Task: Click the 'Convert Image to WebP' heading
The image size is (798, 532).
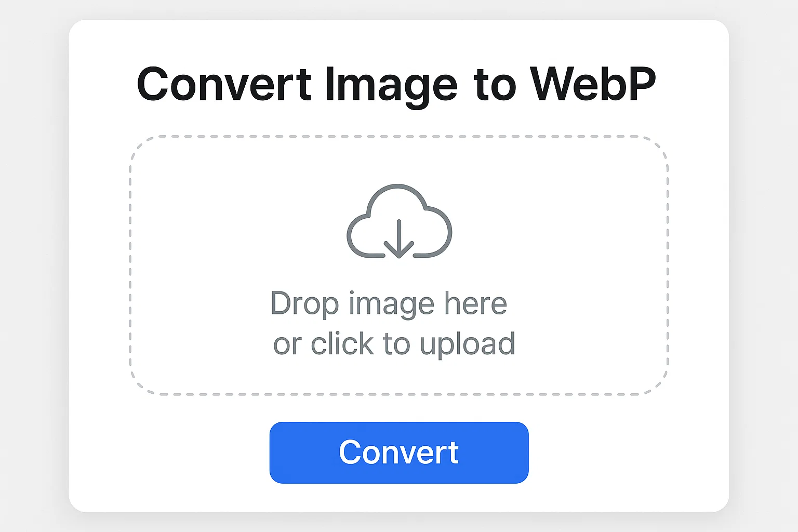Action: (x=396, y=85)
